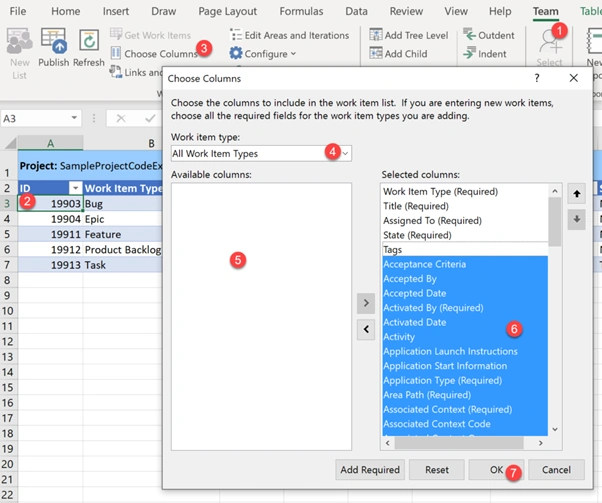This screenshot has height=503, width=602.
Task: Click Edit Areas and Iterations
Action: tap(289, 35)
